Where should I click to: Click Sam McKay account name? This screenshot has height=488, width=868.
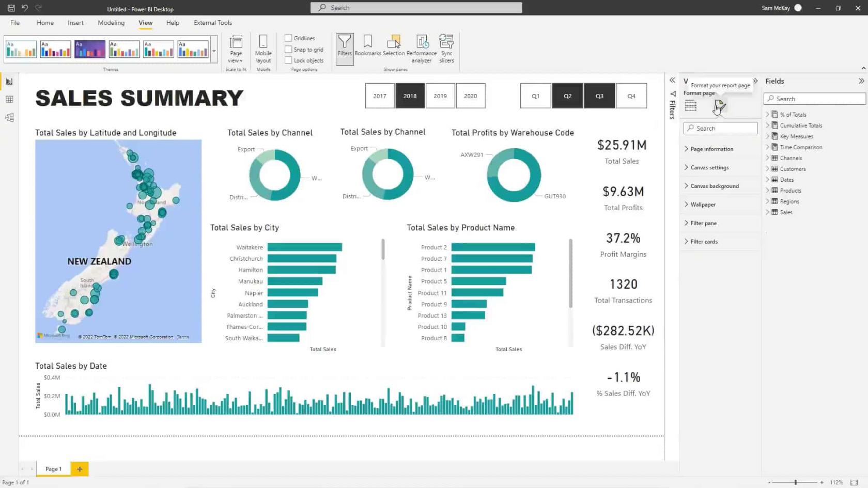click(x=776, y=8)
